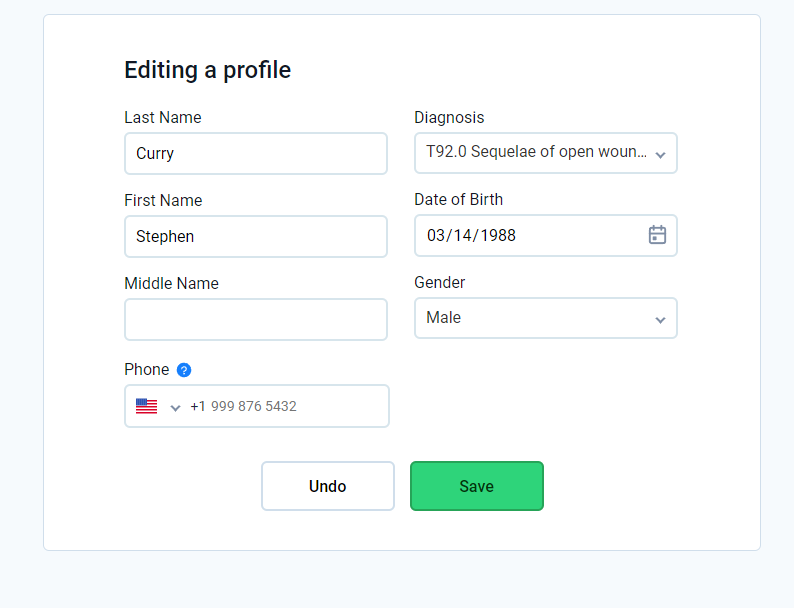Click the First Name field containing Stephen

(255, 236)
